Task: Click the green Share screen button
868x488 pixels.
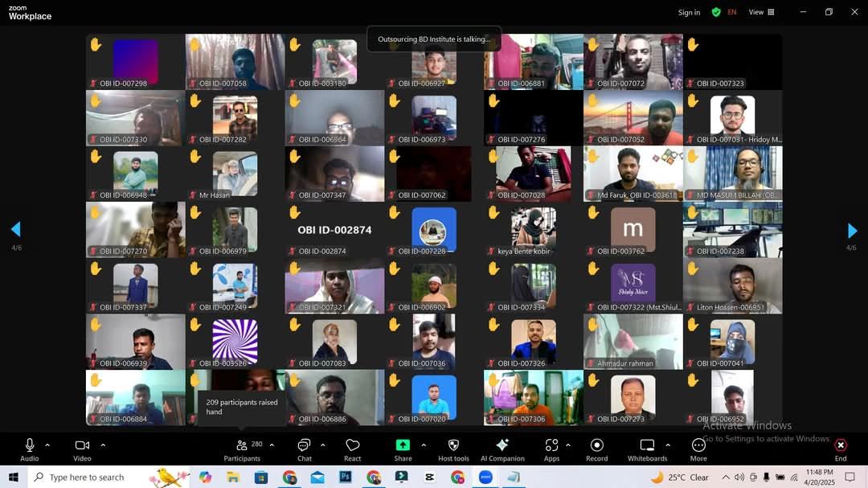Action: [x=403, y=449]
